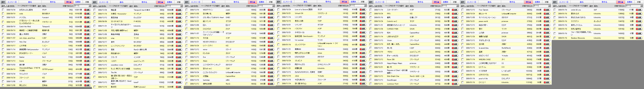Click the 投票 icon in the wing row

pyautogui.click(x=179, y=38)
